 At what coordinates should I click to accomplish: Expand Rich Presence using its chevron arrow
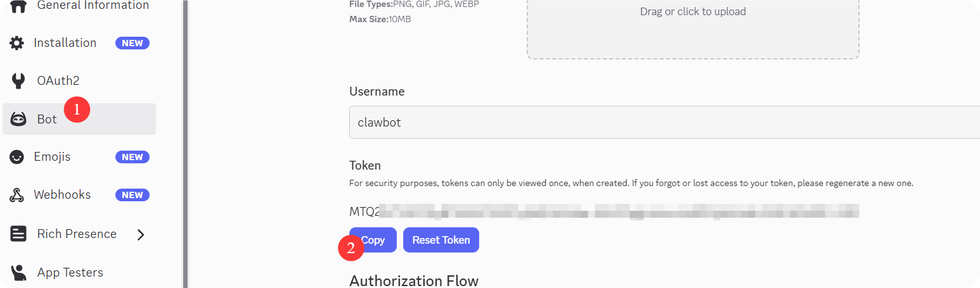(141, 235)
